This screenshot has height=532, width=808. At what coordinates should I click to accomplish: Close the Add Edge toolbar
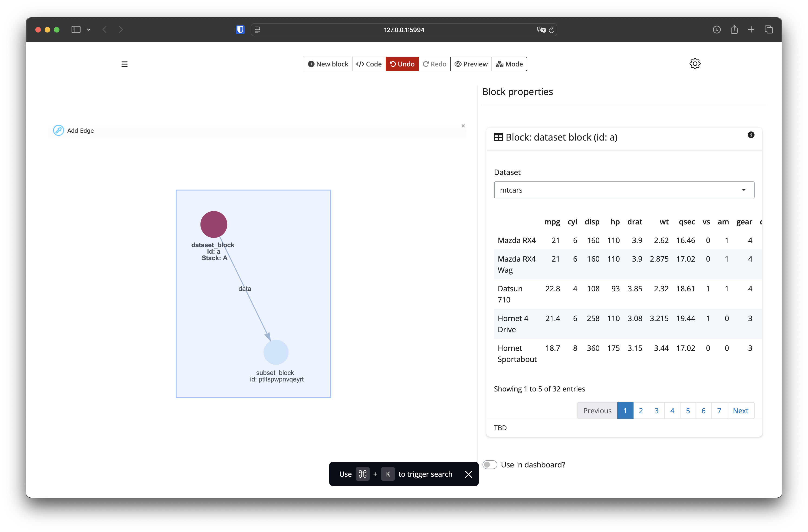tap(463, 126)
